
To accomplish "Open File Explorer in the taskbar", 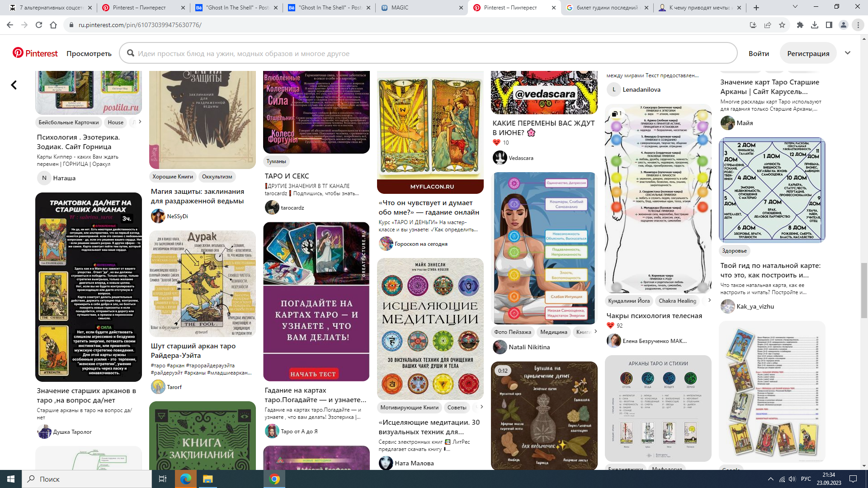I will coord(208,479).
